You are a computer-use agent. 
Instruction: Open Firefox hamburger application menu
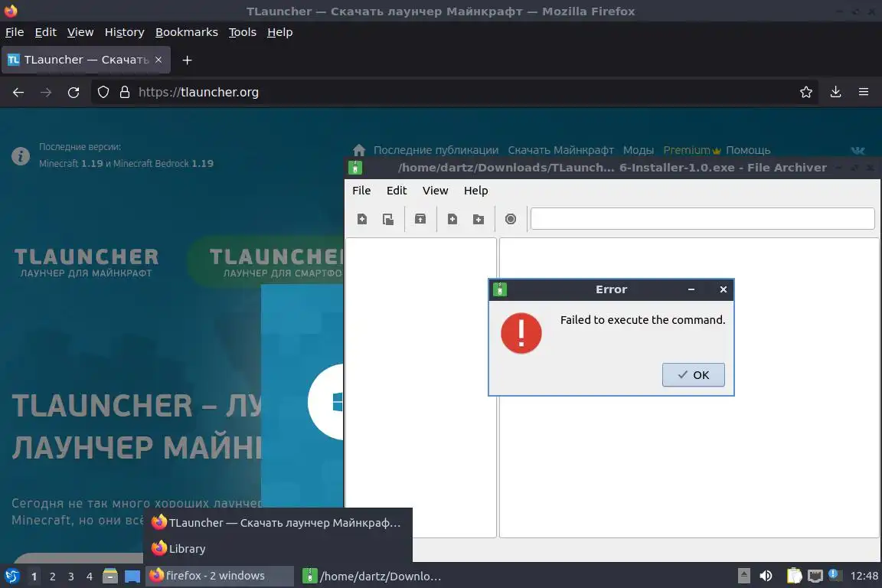coord(864,93)
